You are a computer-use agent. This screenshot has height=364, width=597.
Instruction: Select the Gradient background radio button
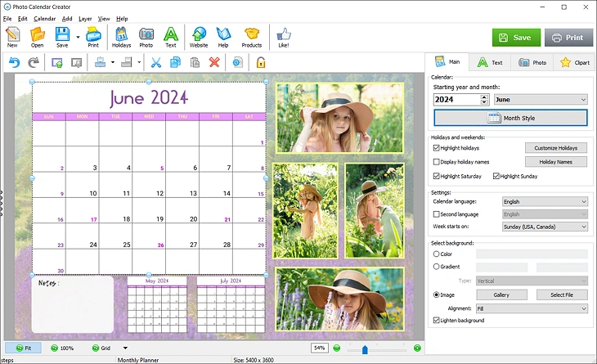[x=437, y=267]
